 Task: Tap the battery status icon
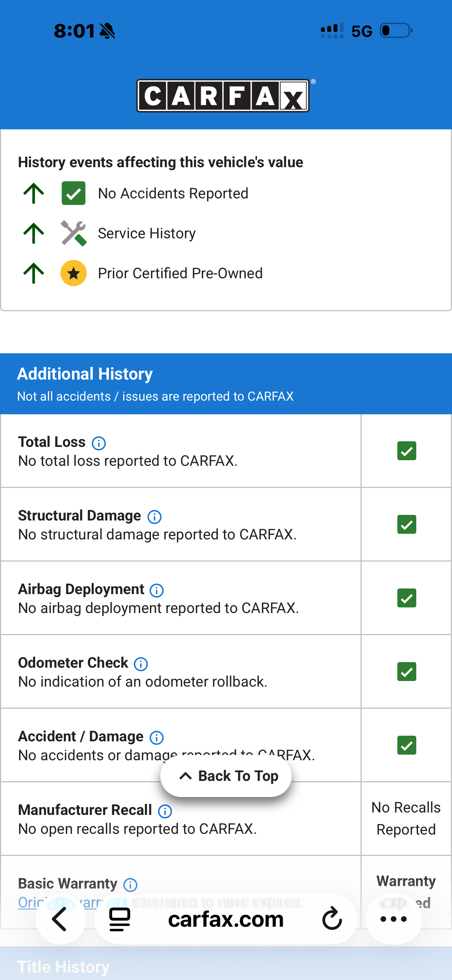tap(396, 30)
